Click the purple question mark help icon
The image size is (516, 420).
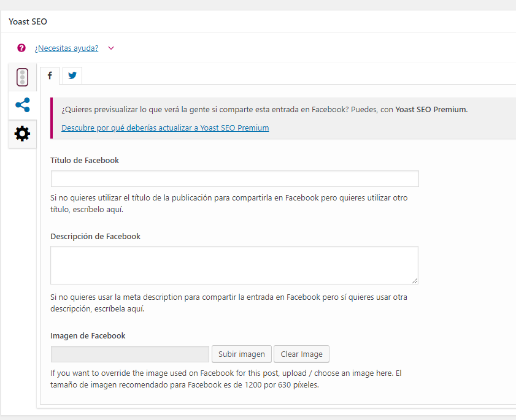[x=21, y=48]
